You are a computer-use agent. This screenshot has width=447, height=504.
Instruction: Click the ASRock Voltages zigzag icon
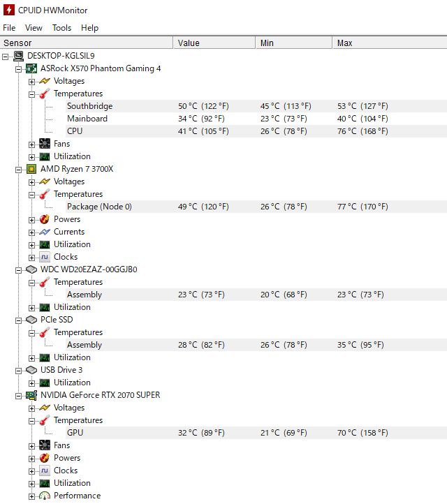click(45, 81)
